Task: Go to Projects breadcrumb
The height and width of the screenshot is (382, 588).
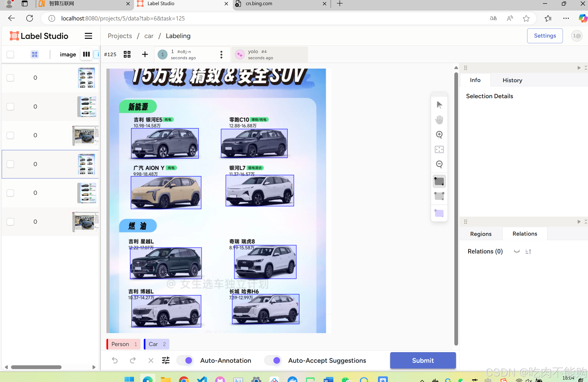Action: pyautogui.click(x=120, y=36)
